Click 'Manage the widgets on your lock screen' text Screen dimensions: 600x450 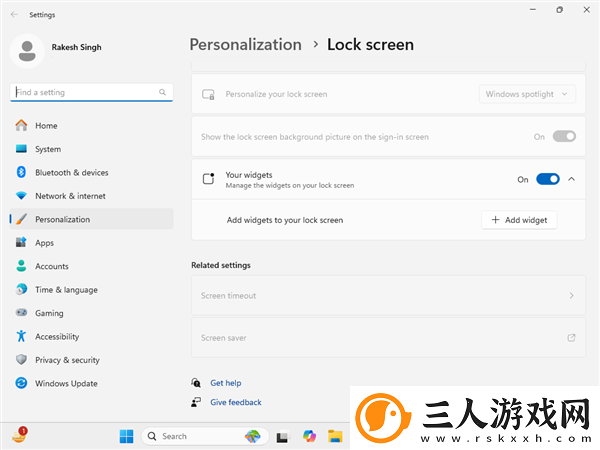290,186
